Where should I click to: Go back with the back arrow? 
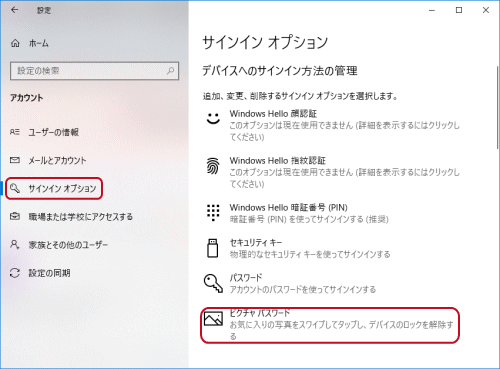(x=14, y=10)
